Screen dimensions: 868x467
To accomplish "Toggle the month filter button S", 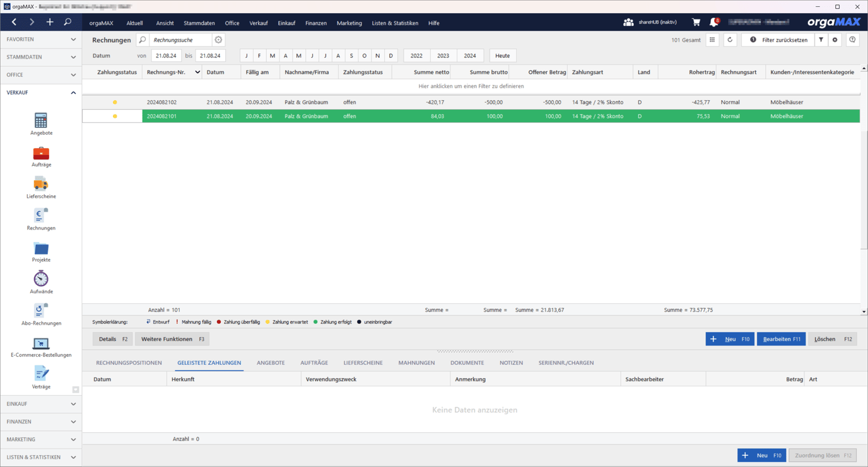I will (x=351, y=55).
